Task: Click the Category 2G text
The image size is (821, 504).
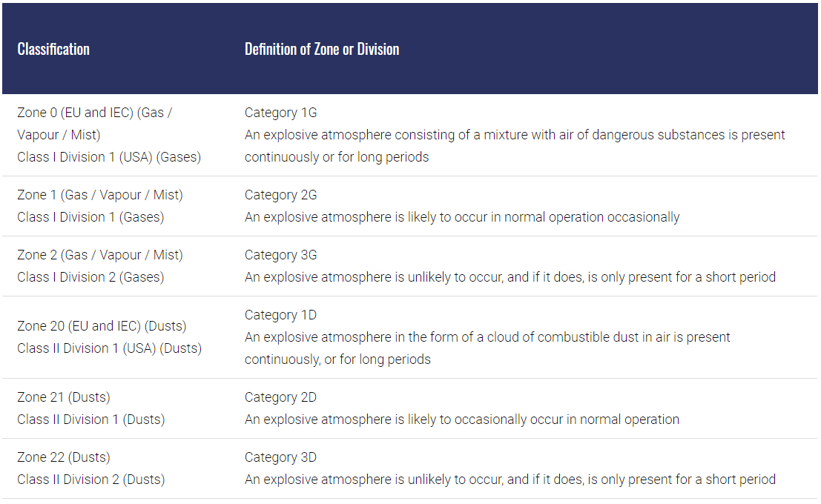Action: coord(280,195)
